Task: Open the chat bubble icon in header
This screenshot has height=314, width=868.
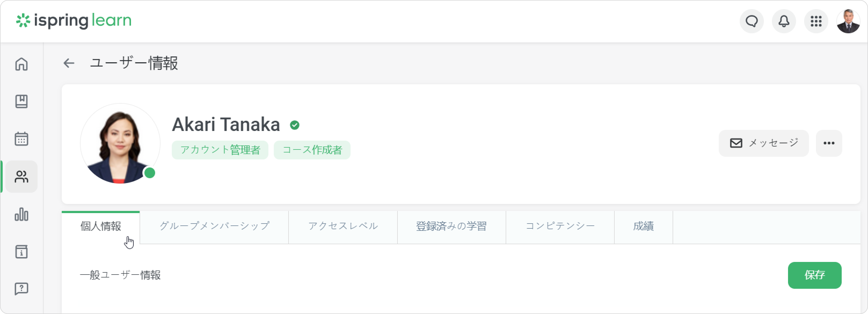Action: 752,21
